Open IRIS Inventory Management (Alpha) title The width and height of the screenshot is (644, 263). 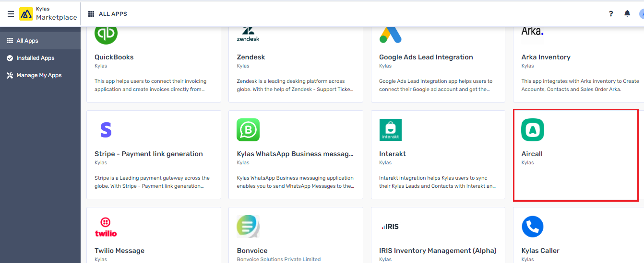point(438,251)
